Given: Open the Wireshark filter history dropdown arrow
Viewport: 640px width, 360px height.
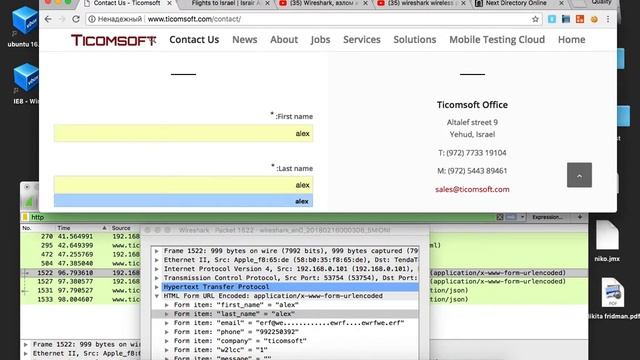Looking at the screenshot, I should coord(522,217).
